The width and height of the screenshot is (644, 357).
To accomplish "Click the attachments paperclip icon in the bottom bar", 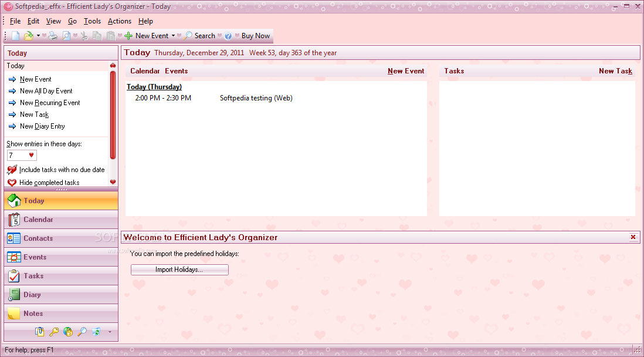I will (x=39, y=332).
